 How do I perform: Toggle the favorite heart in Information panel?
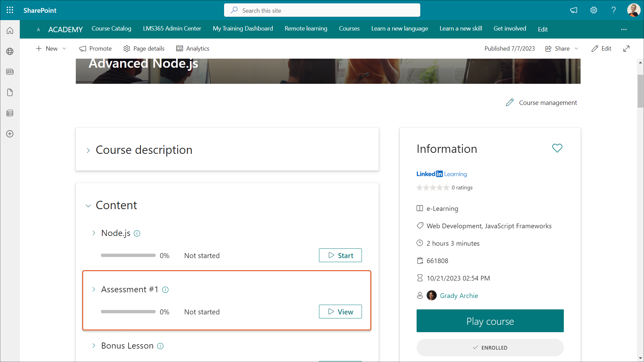tap(557, 148)
